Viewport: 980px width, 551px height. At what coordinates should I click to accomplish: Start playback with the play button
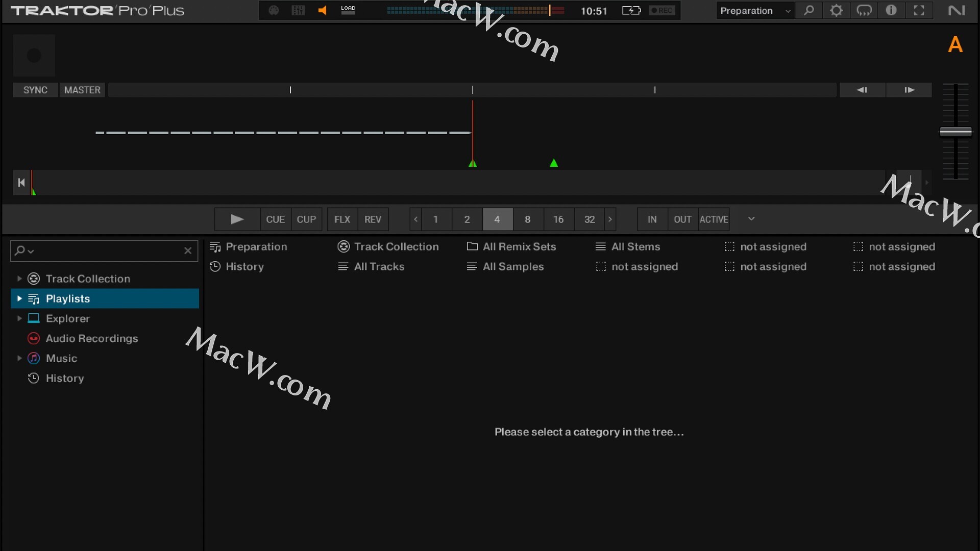tap(237, 219)
